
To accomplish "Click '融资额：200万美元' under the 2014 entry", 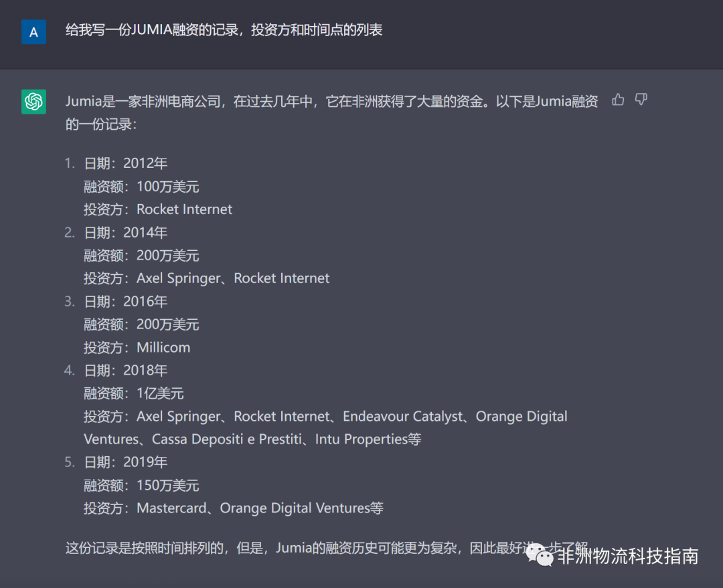I will 141,256.
